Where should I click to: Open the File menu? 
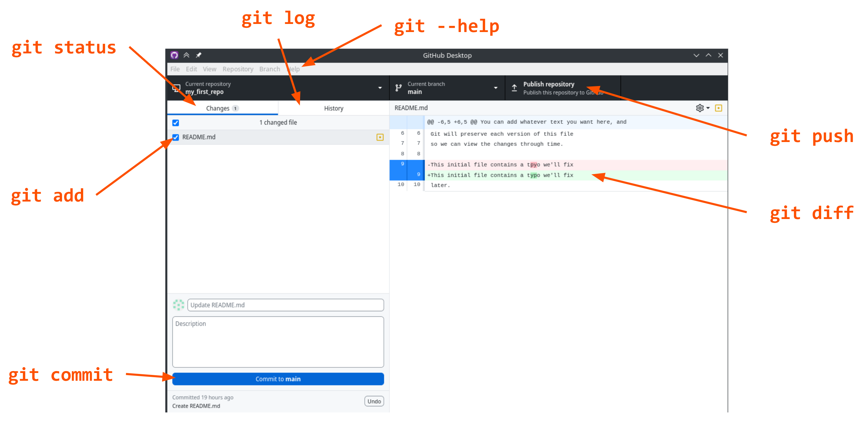click(x=175, y=69)
